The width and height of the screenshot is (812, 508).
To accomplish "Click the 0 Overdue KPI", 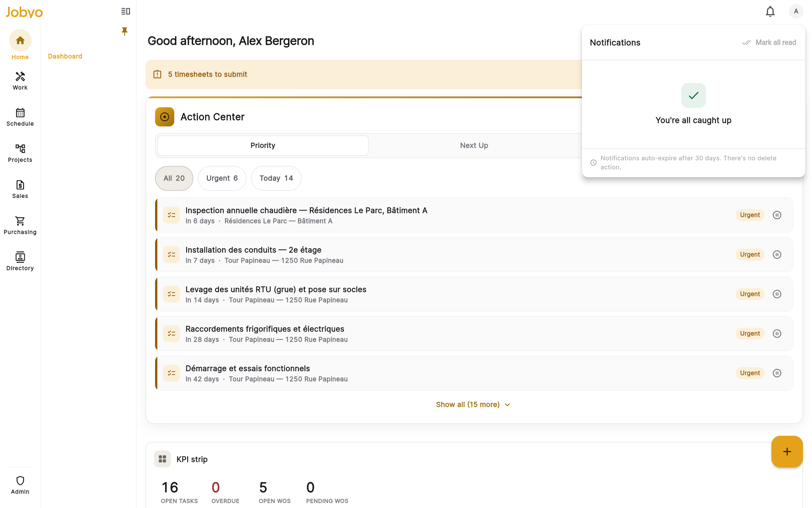I will [x=225, y=492].
